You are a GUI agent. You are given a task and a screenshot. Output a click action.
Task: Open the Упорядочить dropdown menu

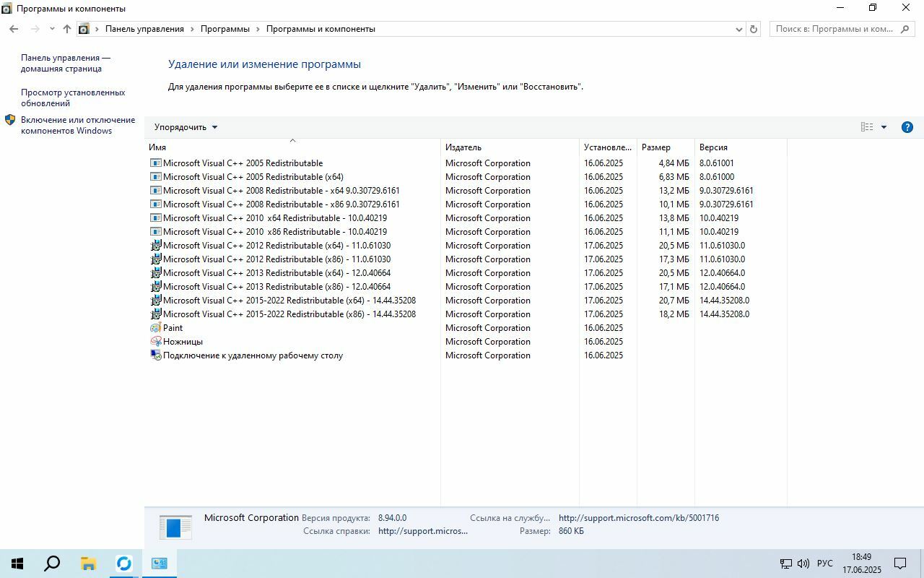186,127
